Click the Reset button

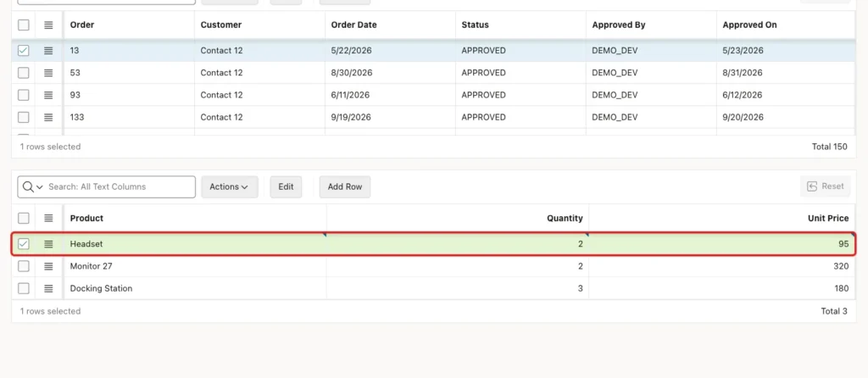[x=826, y=186]
